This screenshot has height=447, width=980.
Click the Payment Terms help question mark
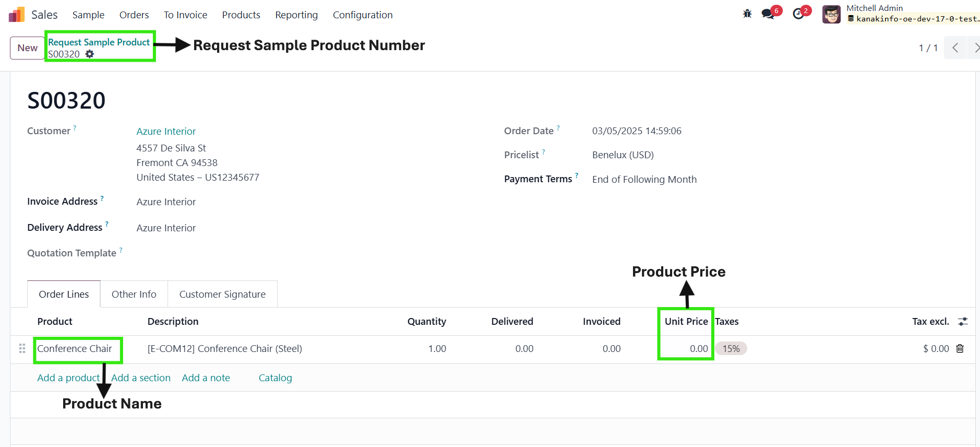coord(577,175)
